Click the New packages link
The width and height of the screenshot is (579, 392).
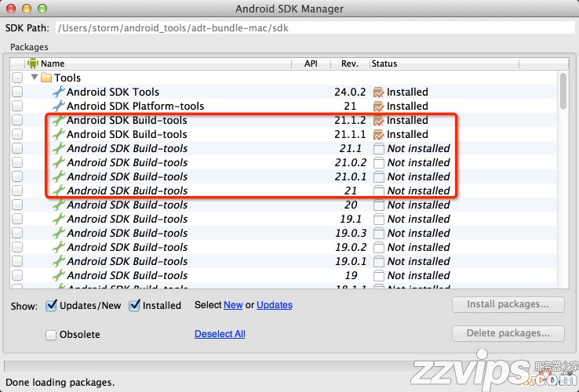(x=233, y=305)
